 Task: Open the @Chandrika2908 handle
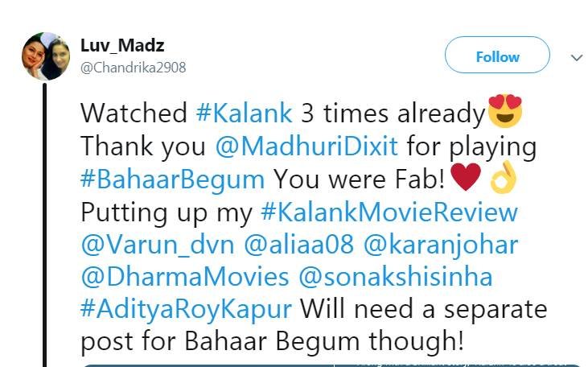click(x=133, y=68)
